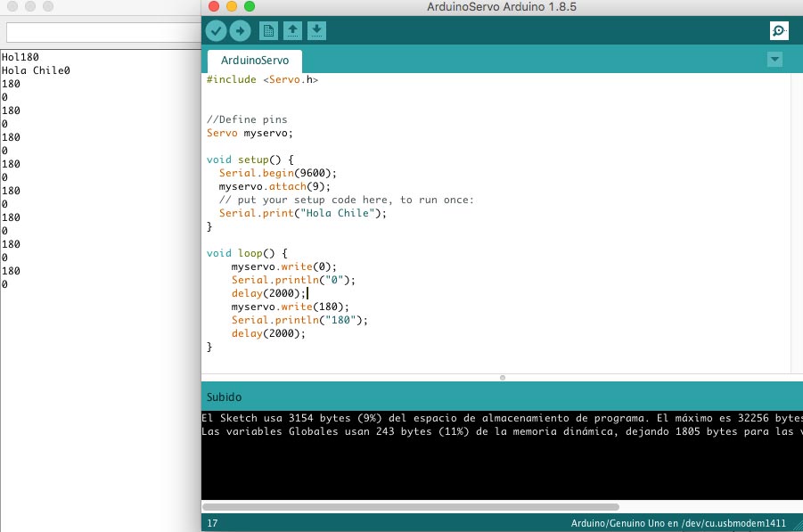Open the tab options dropdown arrow
Screen dimensions: 803x532
tap(774, 59)
